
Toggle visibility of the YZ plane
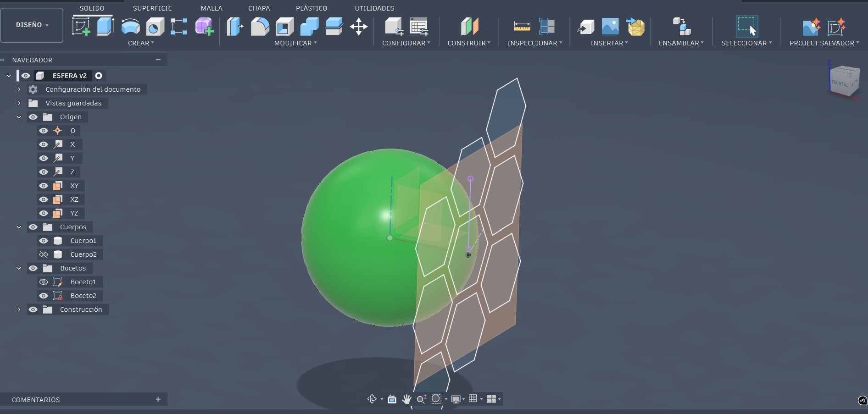(x=44, y=213)
